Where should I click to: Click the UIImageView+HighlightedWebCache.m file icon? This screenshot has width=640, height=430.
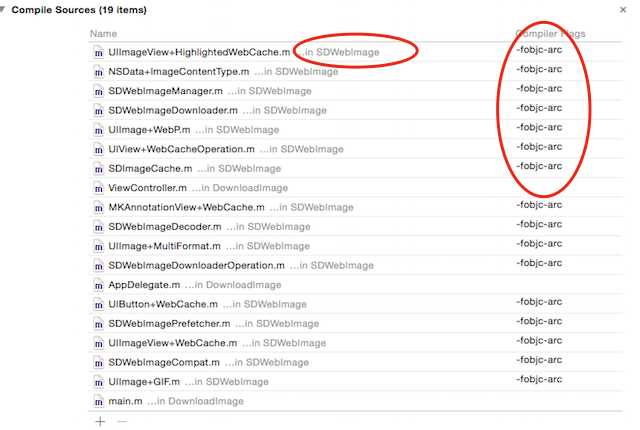tap(98, 52)
